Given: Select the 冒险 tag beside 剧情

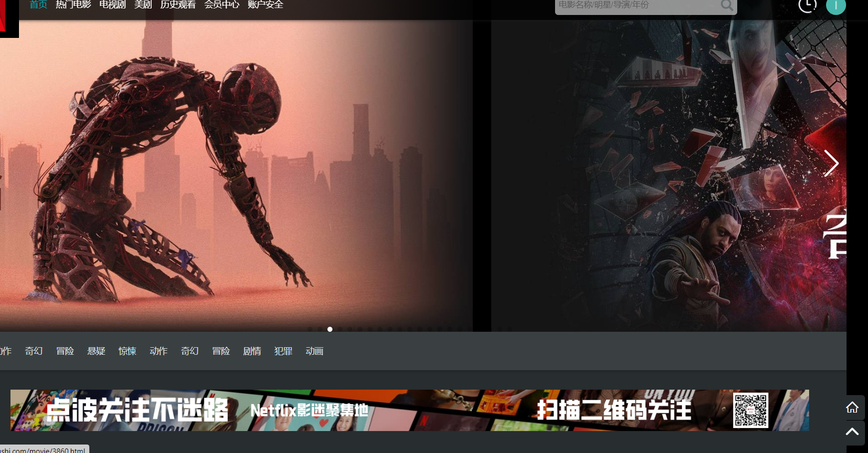Looking at the screenshot, I should coord(221,351).
